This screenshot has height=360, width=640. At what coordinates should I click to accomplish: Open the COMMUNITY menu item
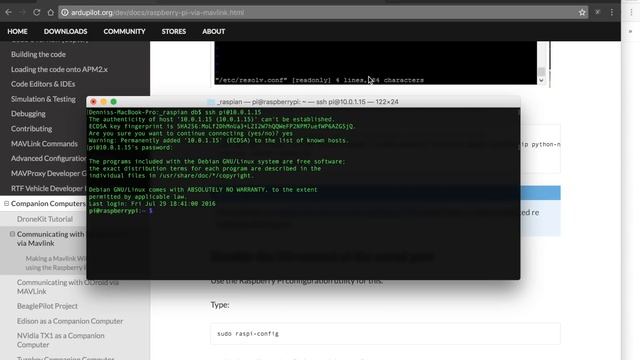[x=124, y=31]
